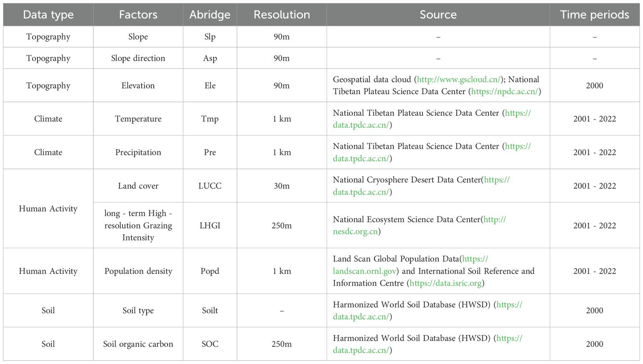Click the Data type column header
Viewport: 643px width, 364px height.
[48, 15]
